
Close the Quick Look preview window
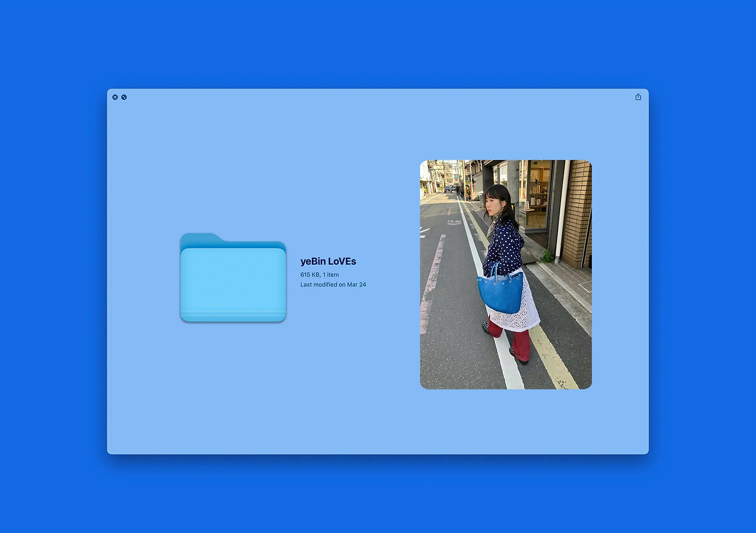point(115,97)
